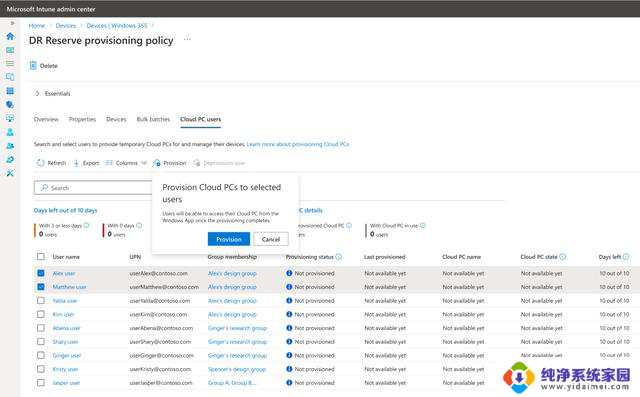Open the ellipsis more options beside policy title
Screen dimensions: 640x397
pyautogui.click(x=187, y=40)
